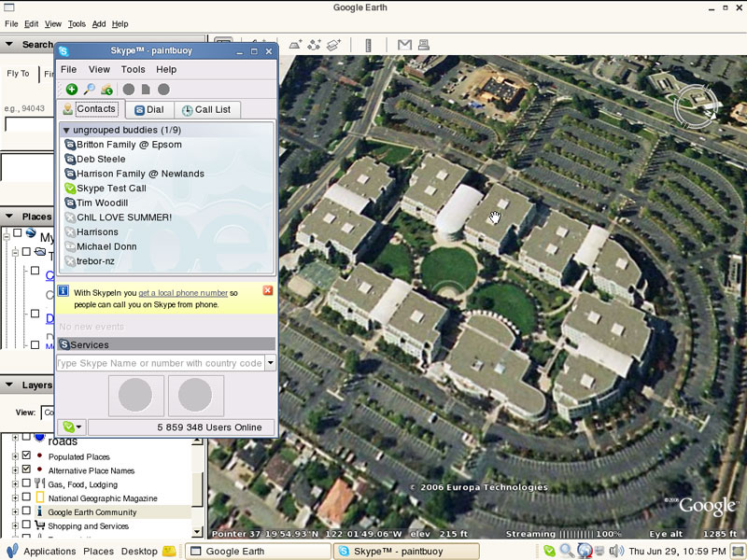Screen dimensions: 747x560
Task: Select Harrison Family @ Newlands contact
Action: (x=141, y=174)
